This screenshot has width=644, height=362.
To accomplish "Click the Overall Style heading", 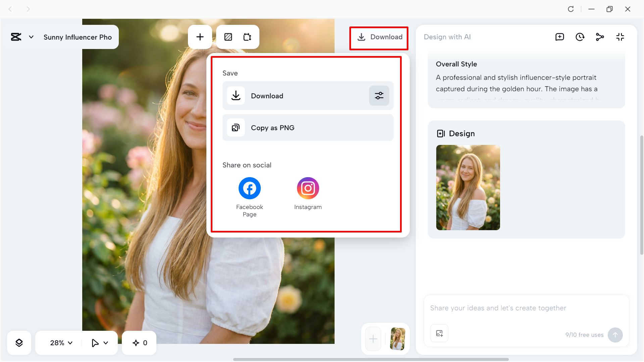I will click(x=456, y=64).
